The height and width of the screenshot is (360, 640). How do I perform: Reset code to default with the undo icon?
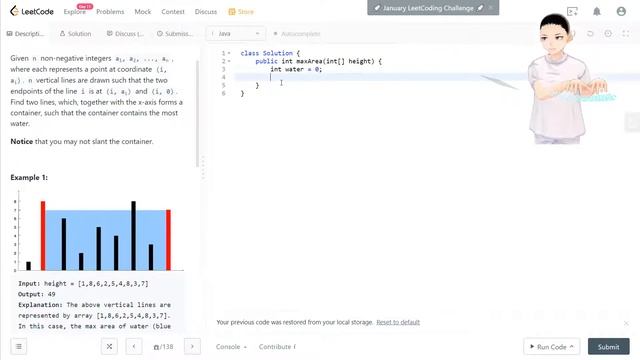pyautogui.click(x=590, y=33)
